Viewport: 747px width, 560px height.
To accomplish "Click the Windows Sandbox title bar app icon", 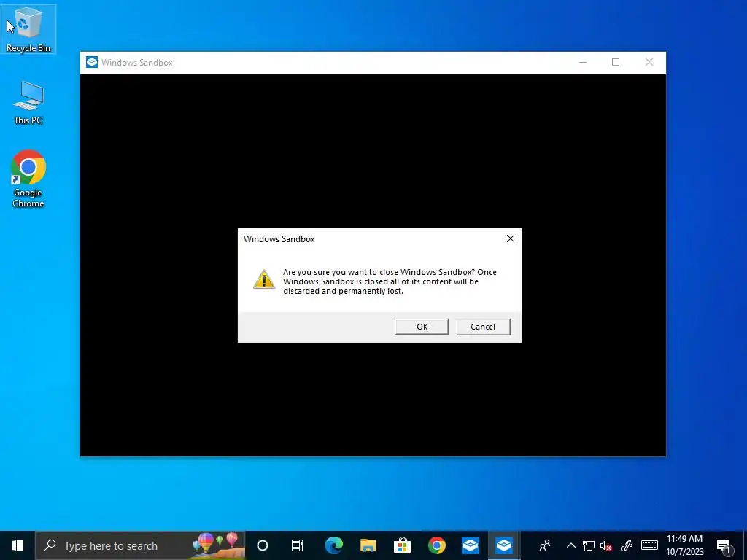I will 92,63.
